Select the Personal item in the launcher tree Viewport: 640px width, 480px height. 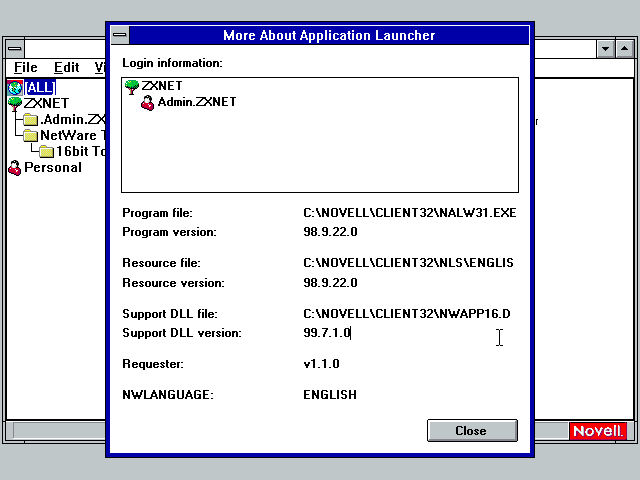point(53,167)
